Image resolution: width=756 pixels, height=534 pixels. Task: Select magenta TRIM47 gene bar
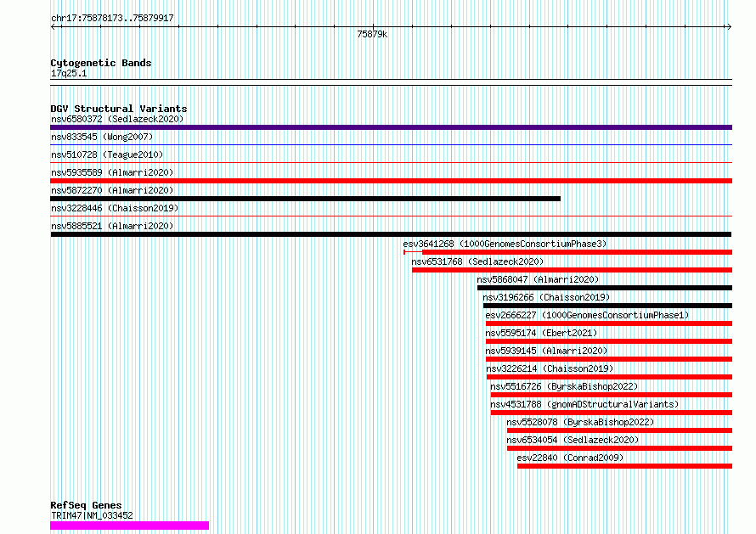[130, 526]
